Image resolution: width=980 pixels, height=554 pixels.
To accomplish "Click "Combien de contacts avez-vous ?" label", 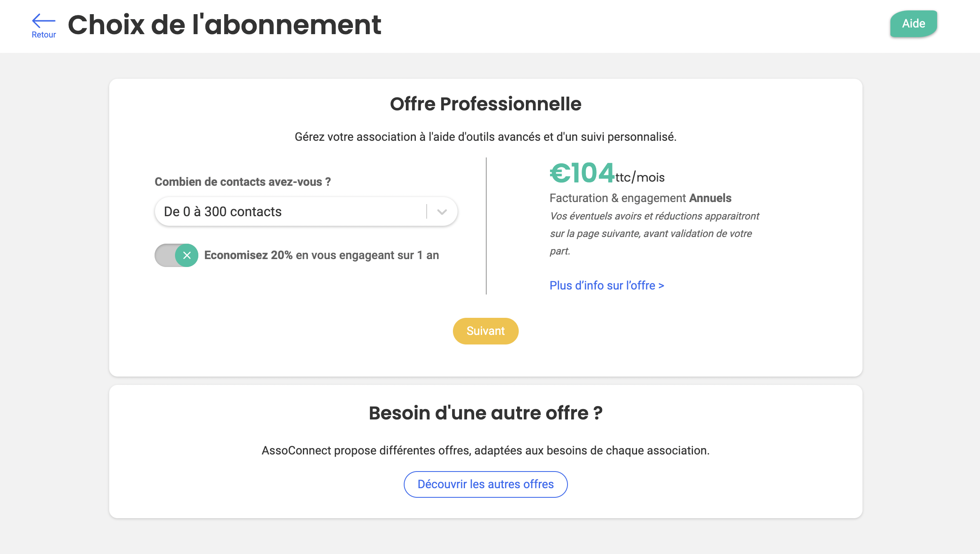I will point(242,182).
